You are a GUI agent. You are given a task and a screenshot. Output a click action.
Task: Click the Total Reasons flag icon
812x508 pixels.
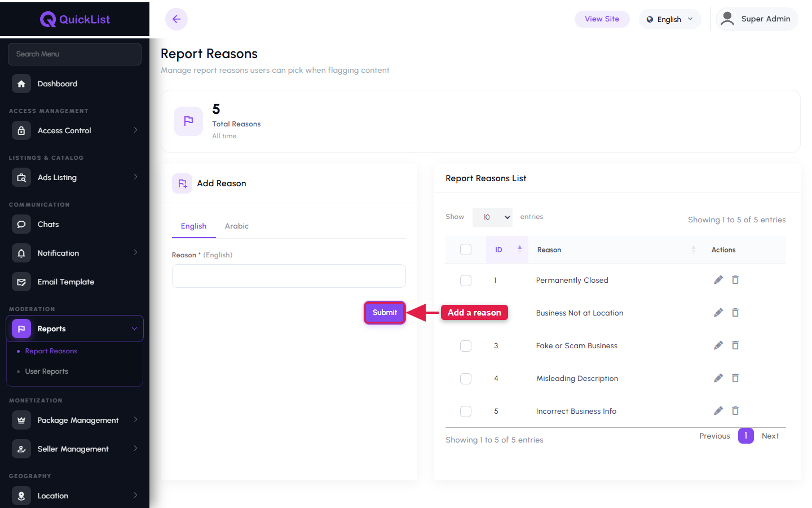click(x=188, y=121)
